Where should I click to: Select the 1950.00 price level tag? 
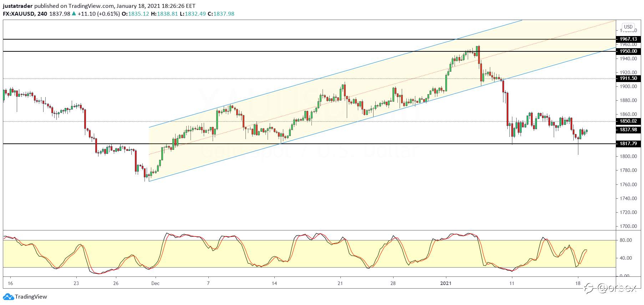[x=628, y=51]
